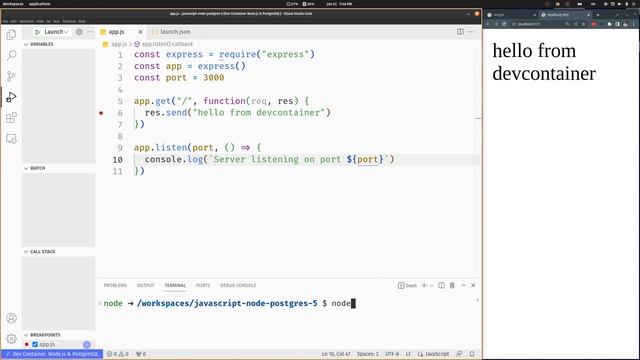This screenshot has height=360, width=640.
Task: Open notifications bell in status bar
Action: tap(472, 354)
